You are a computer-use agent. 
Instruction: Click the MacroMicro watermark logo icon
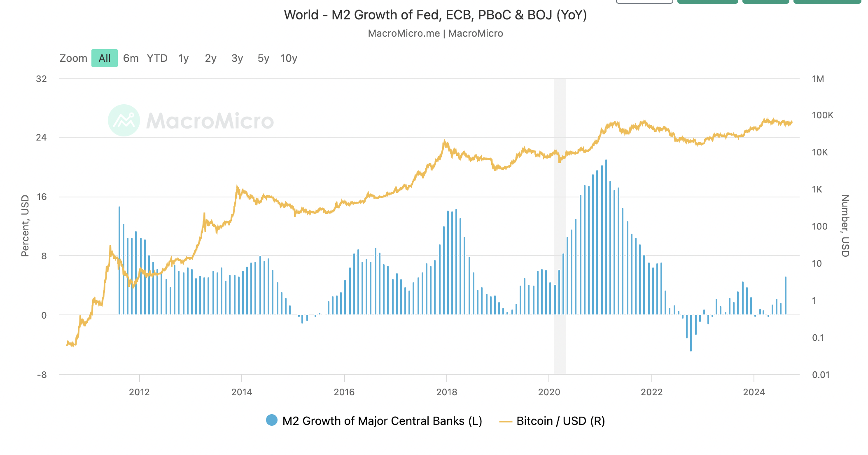click(124, 120)
